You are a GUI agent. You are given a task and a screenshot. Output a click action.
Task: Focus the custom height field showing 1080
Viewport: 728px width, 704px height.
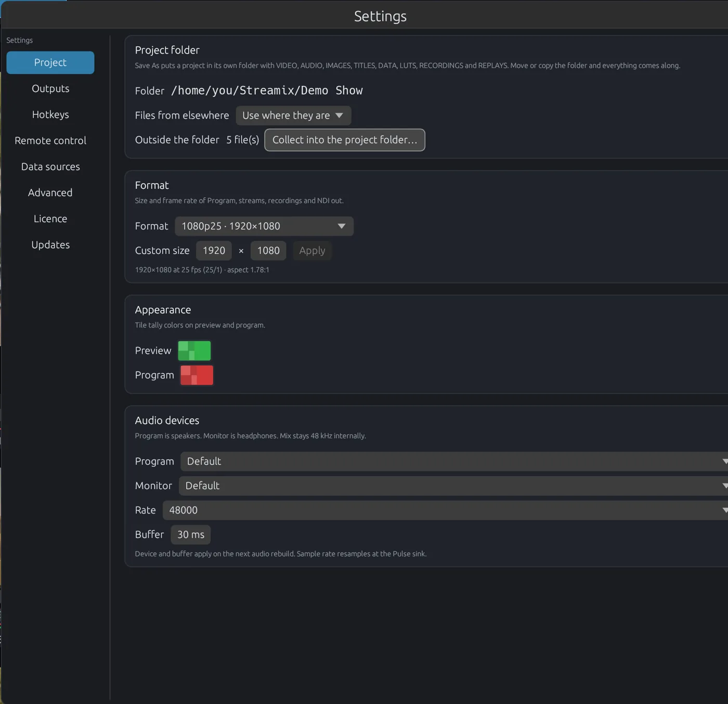click(x=268, y=251)
